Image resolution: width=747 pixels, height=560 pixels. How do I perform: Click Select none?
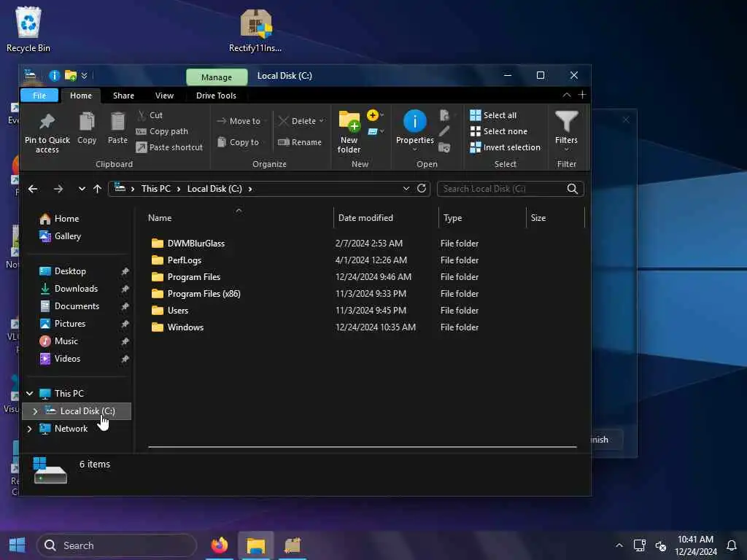pyautogui.click(x=499, y=131)
